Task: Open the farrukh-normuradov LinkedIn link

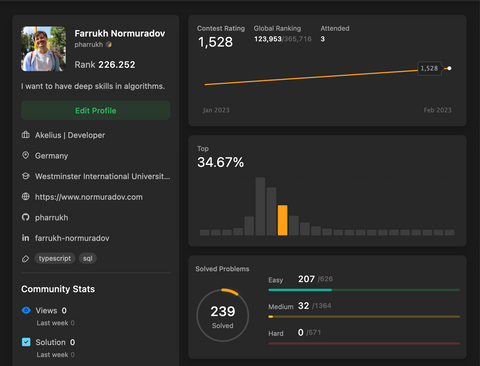Action: click(72, 238)
